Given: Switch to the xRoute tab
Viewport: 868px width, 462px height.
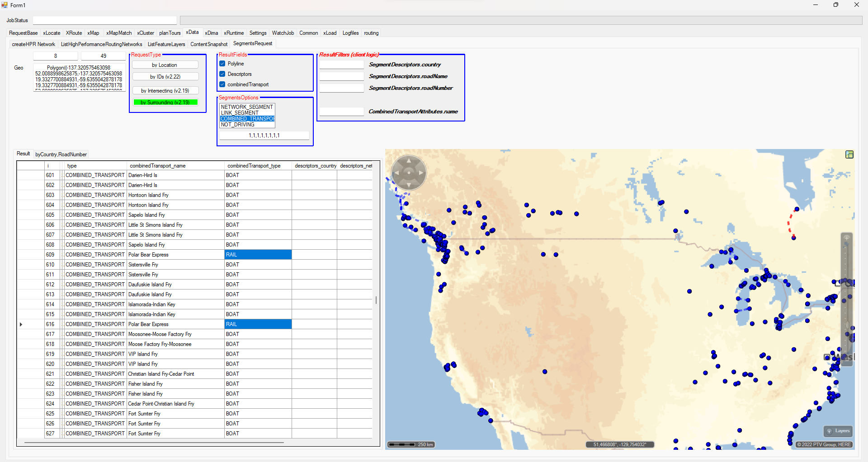Looking at the screenshot, I should tap(74, 33).
